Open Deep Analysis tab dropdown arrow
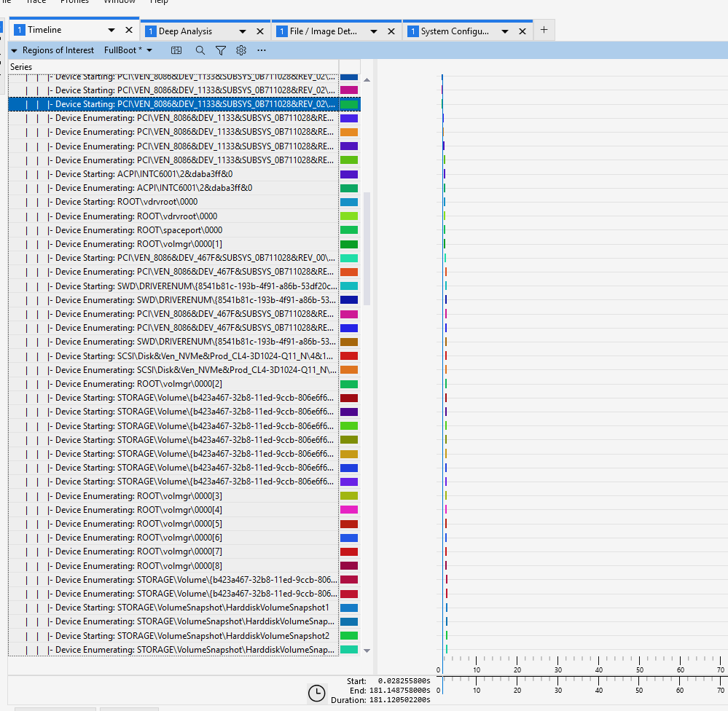This screenshot has width=728, height=711. point(243,31)
